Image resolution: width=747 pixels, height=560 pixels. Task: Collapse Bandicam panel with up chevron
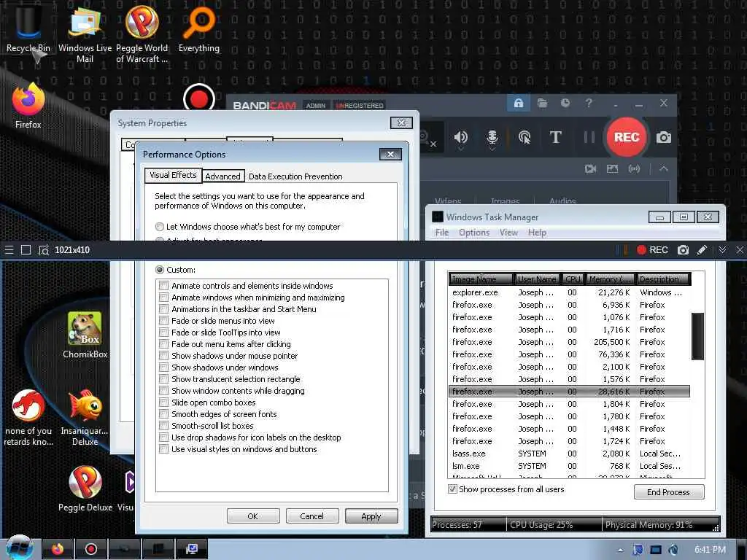[x=664, y=168]
